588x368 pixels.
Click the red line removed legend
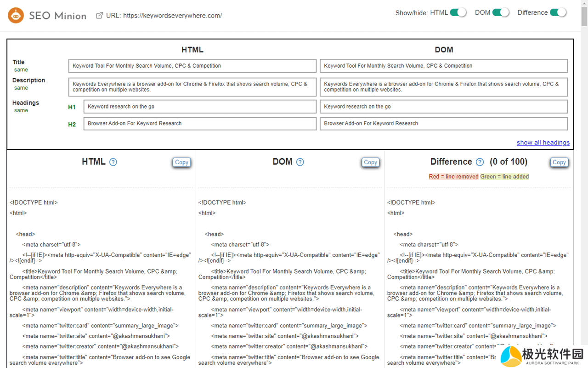(x=453, y=177)
